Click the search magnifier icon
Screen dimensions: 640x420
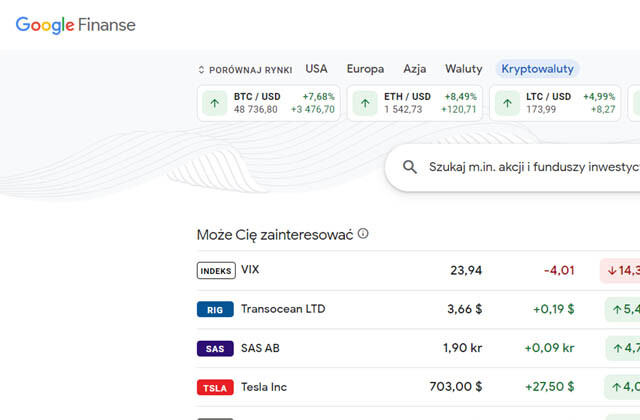coord(410,167)
